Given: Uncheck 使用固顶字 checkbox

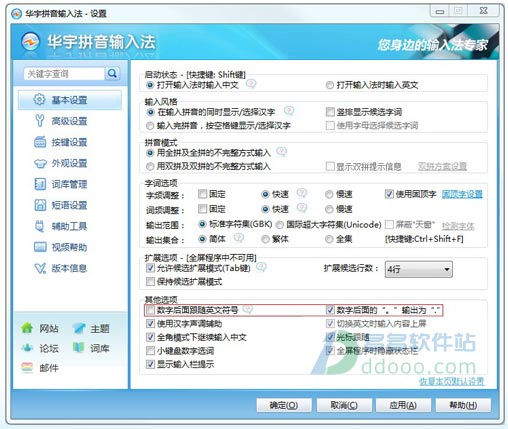Looking at the screenshot, I should 389,194.
